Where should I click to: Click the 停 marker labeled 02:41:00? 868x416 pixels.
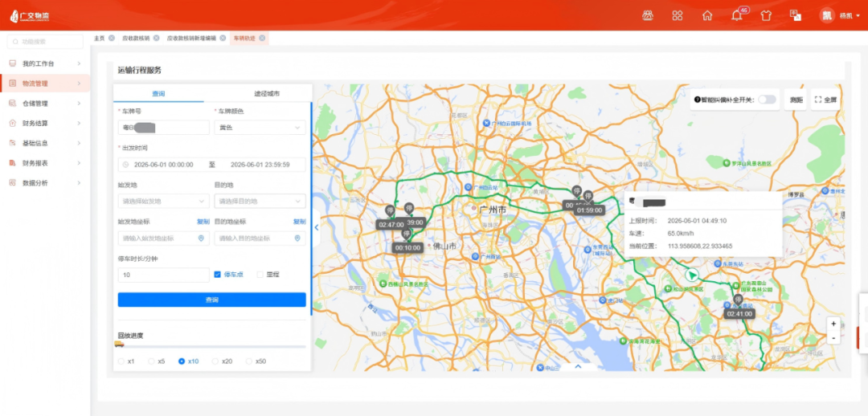[x=737, y=300]
